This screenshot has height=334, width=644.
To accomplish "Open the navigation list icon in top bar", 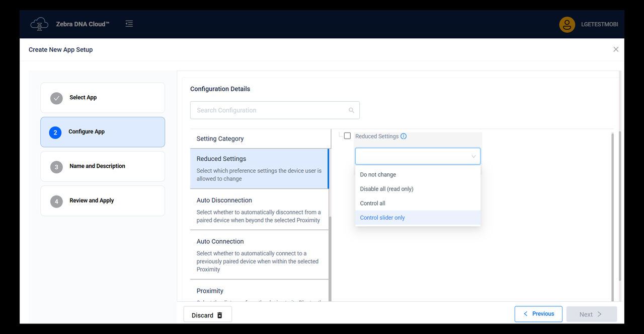I will coord(129,23).
